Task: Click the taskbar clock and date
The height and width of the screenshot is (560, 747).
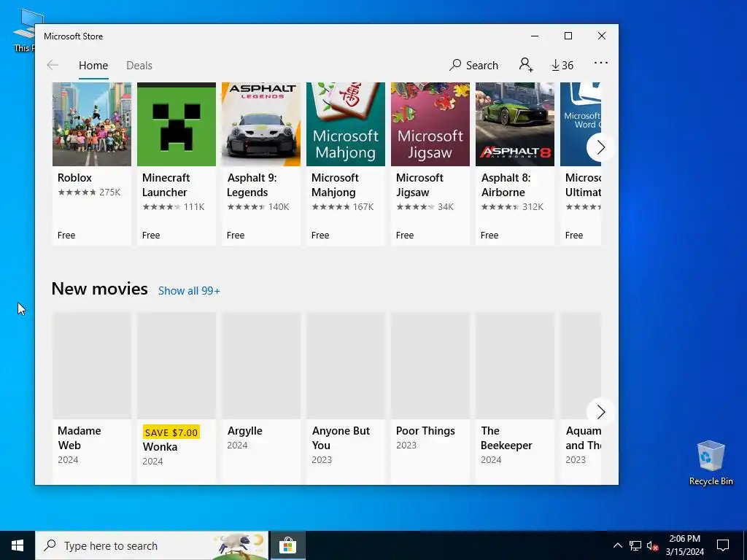Action: click(684, 545)
